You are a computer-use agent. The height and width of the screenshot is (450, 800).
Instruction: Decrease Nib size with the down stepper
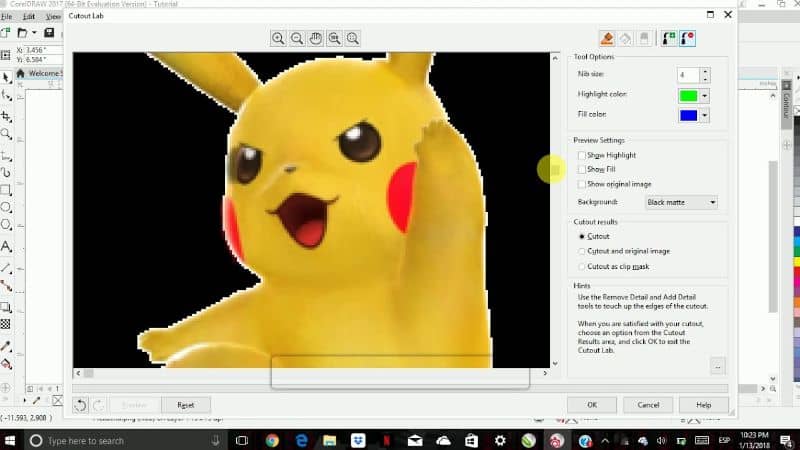point(705,80)
